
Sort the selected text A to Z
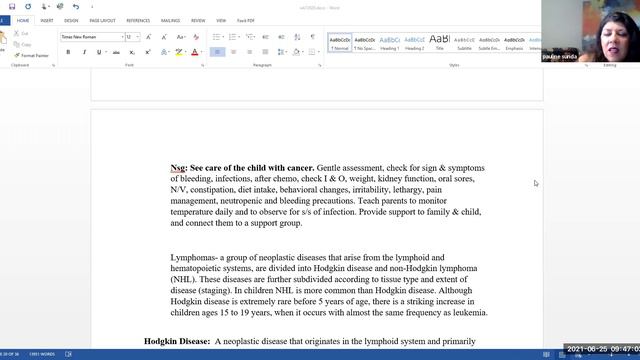pyautogui.click(x=297, y=37)
